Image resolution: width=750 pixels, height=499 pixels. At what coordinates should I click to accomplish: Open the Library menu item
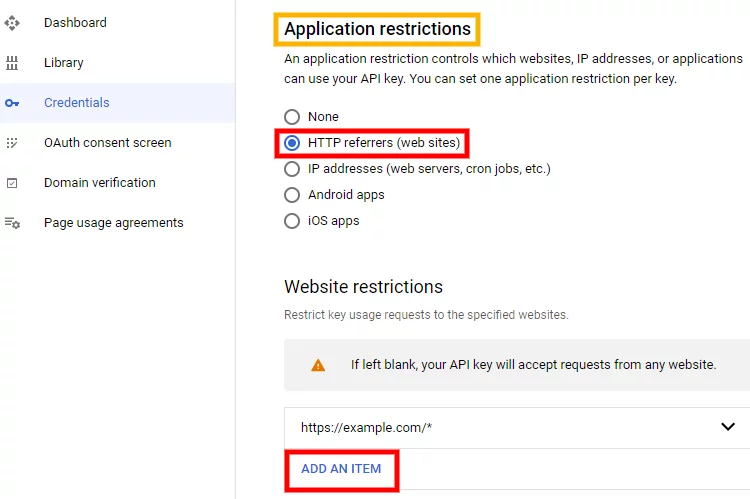click(64, 63)
